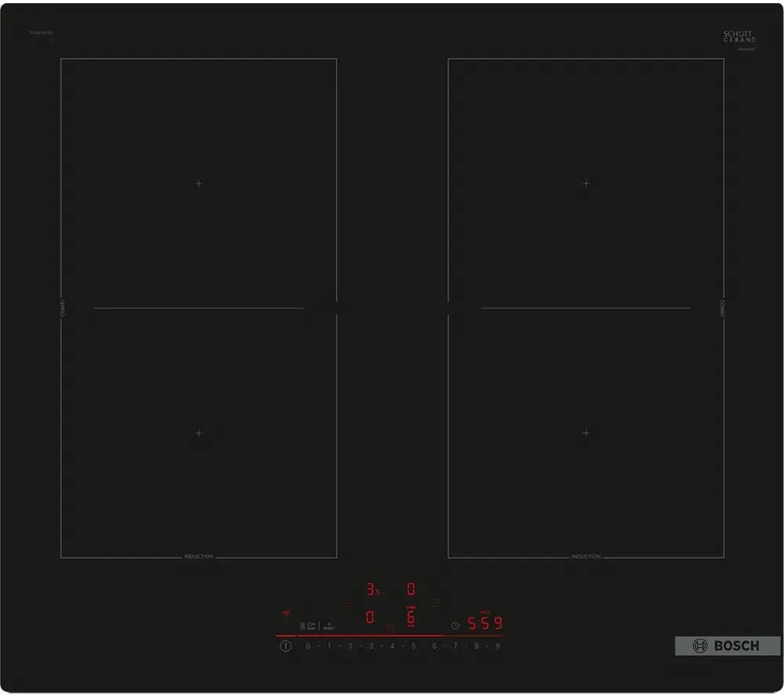Click the BOSCH brand logo plate
Viewport: 784px width, 695px height.
pos(728,646)
